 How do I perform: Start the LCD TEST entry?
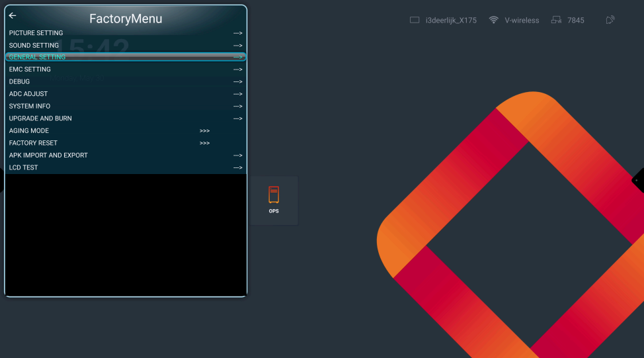(x=24, y=168)
